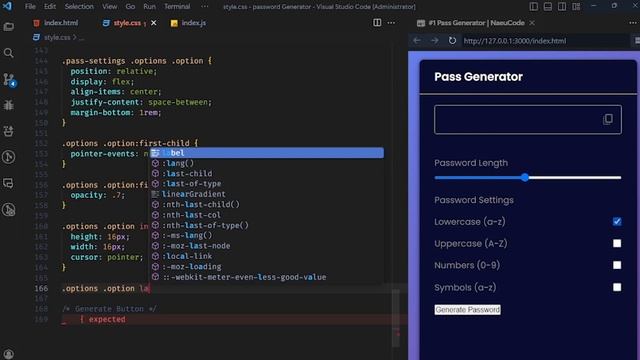Toggle secondary side bar layout icon
Screen dimensions: 640x360
[x=562, y=7]
